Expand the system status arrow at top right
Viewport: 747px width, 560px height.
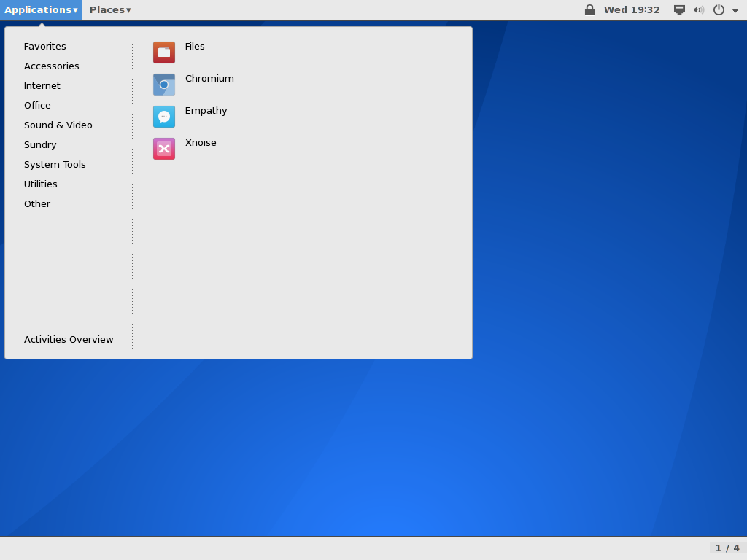tap(735, 10)
